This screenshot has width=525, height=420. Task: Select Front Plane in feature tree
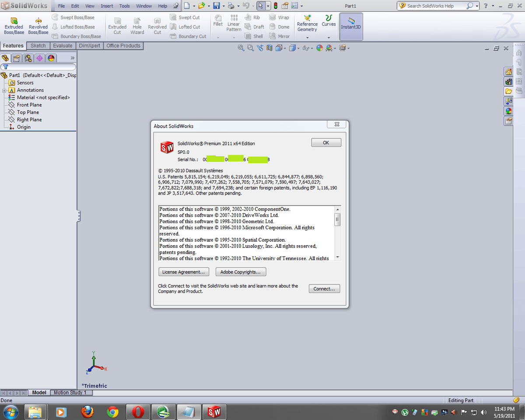tap(29, 105)
